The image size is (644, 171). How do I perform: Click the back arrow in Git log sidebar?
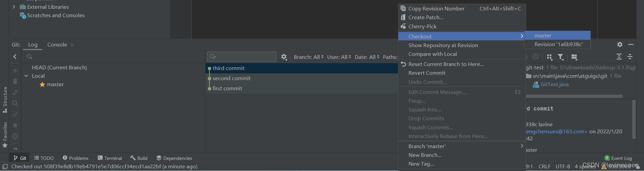coord(15,57)
